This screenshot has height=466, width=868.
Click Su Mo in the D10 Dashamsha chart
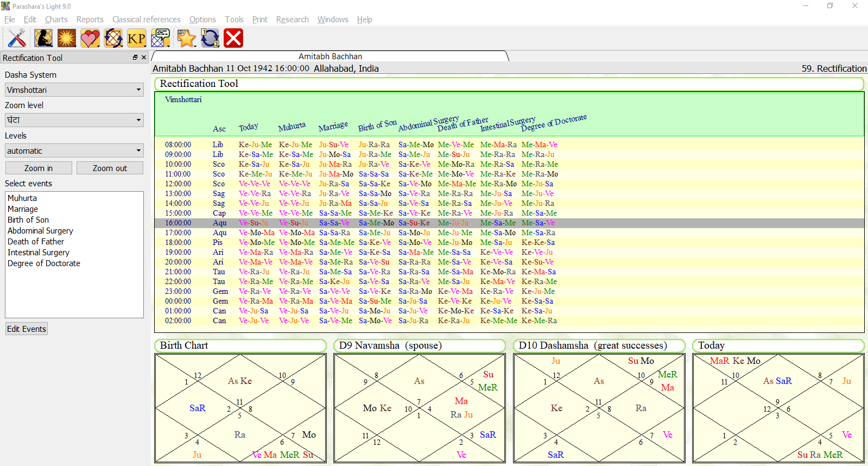click(641, 361)
